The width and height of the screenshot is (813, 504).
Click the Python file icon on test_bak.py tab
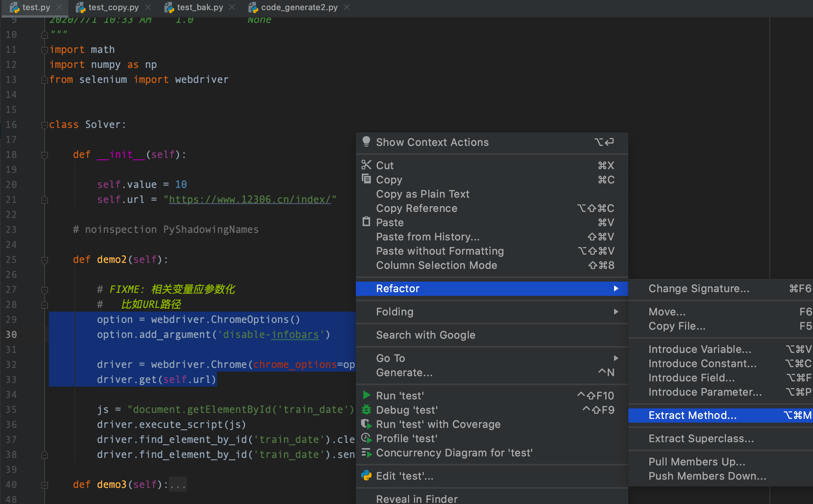169,7
